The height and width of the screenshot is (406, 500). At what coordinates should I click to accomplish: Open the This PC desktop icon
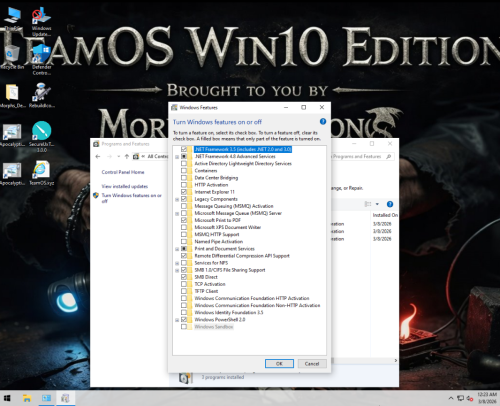tap(13, 19)
